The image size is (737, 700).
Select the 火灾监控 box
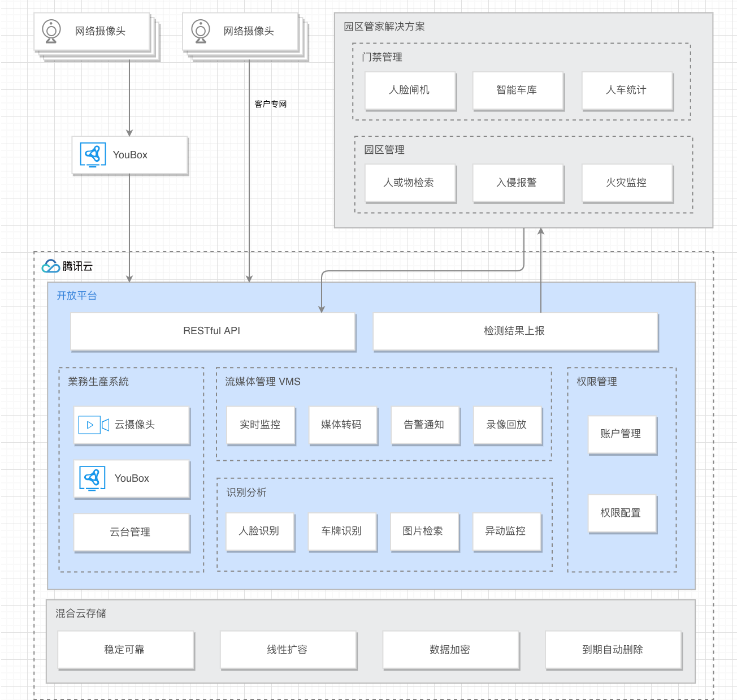coord(627,183)
